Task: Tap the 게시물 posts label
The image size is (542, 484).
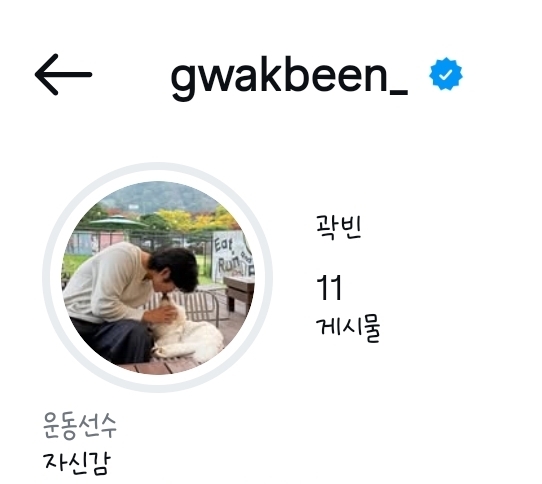Action: (348, 329)
